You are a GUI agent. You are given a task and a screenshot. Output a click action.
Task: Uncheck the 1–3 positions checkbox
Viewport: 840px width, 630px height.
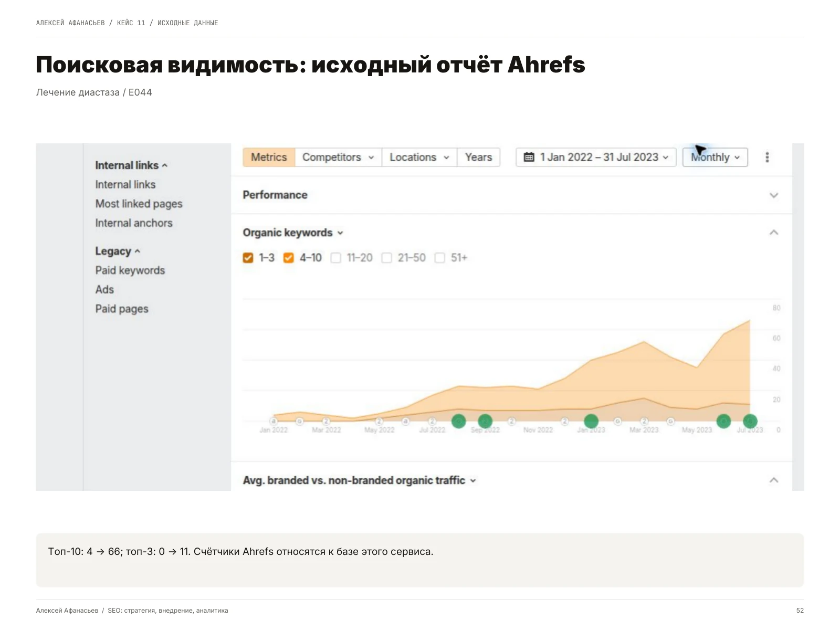click(x=248, y=258)
